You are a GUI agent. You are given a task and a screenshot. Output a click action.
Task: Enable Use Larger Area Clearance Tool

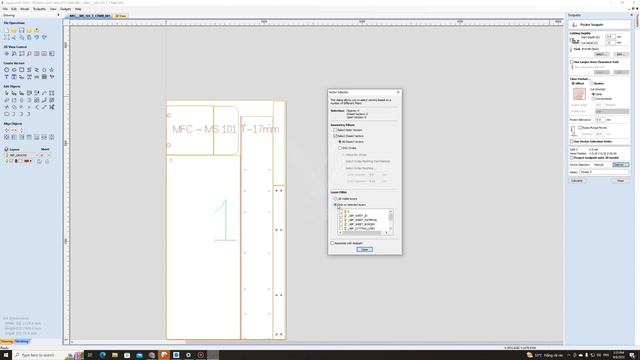572,62
